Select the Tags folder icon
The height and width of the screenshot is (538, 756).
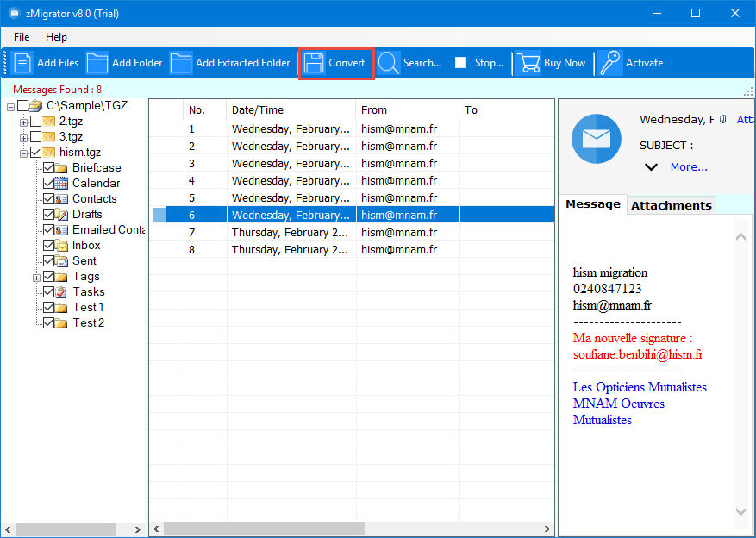point(60,277)
